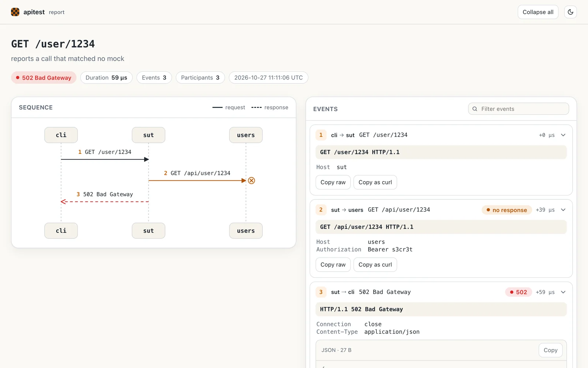
Task: Copy the JSON body of event 3
Action: (x=551, y=350)
